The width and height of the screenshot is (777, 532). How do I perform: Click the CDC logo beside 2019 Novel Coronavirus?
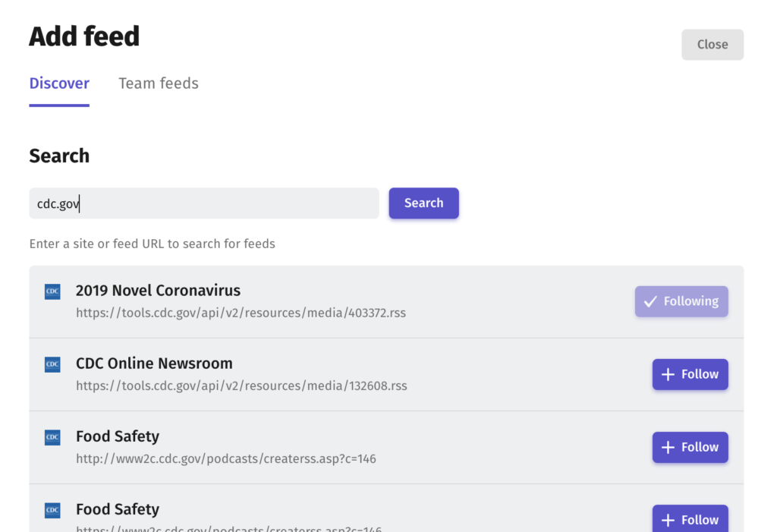52,291
